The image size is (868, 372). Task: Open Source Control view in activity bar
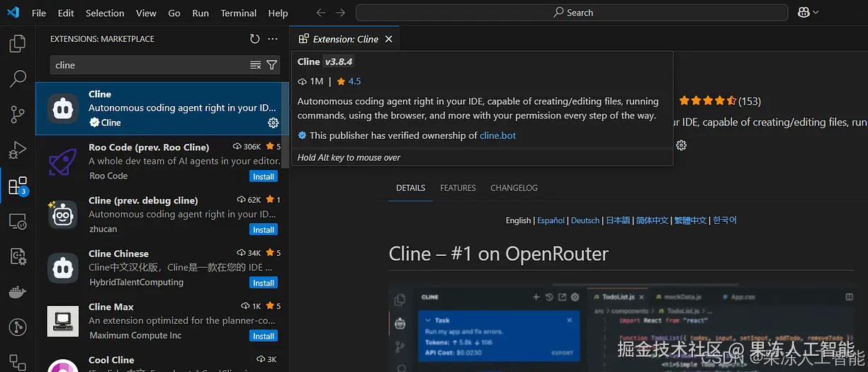(18, 114)
